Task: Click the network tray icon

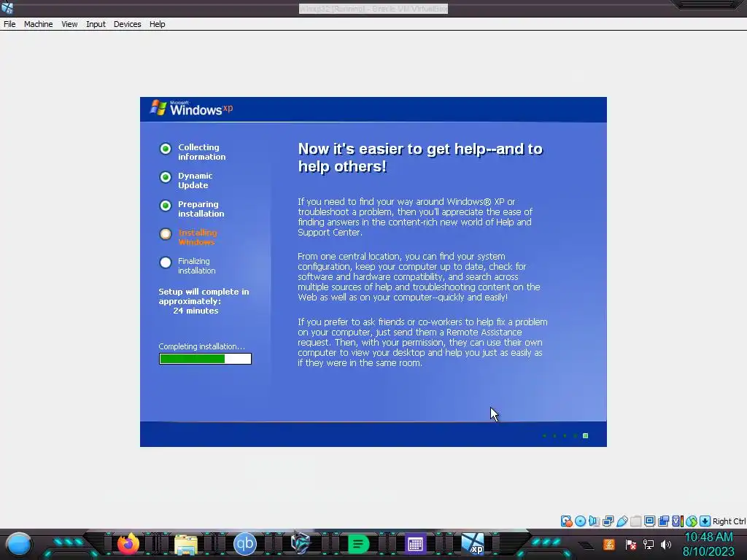Action: [649, 544]
